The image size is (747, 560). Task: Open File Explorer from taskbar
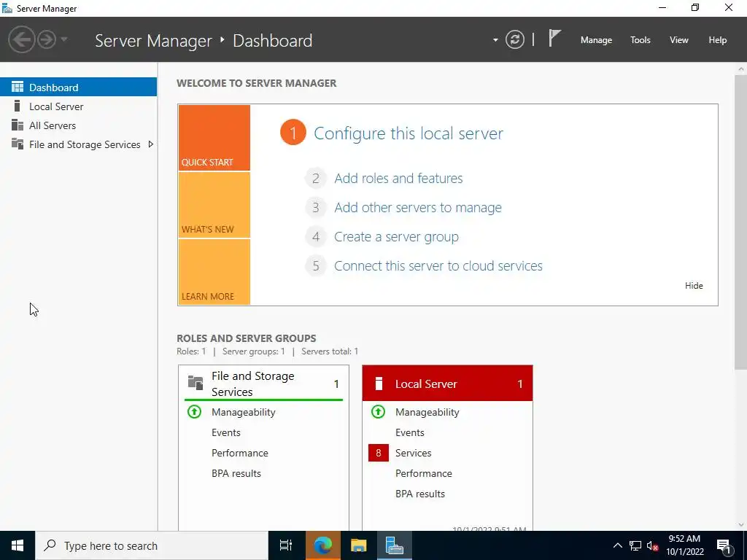[x=358, y=545]
